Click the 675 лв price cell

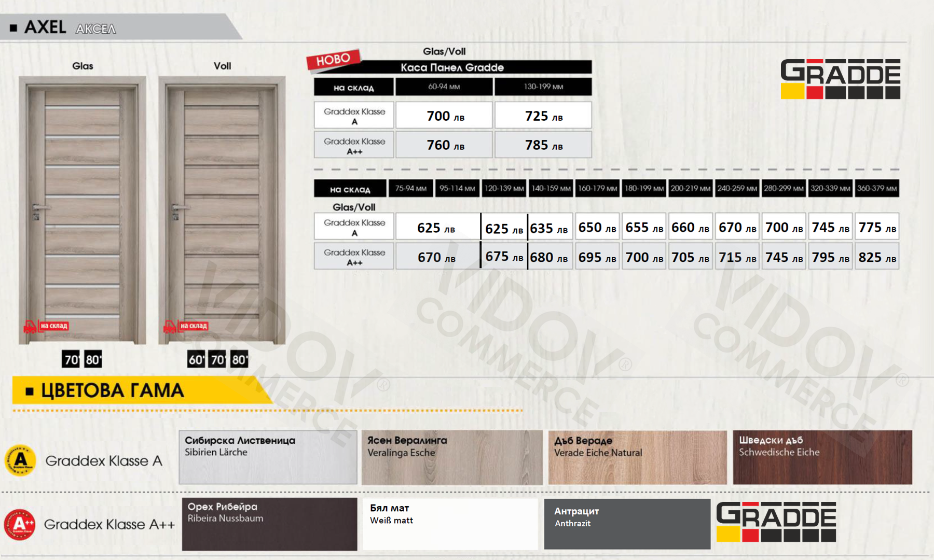[x=504, y=256]
